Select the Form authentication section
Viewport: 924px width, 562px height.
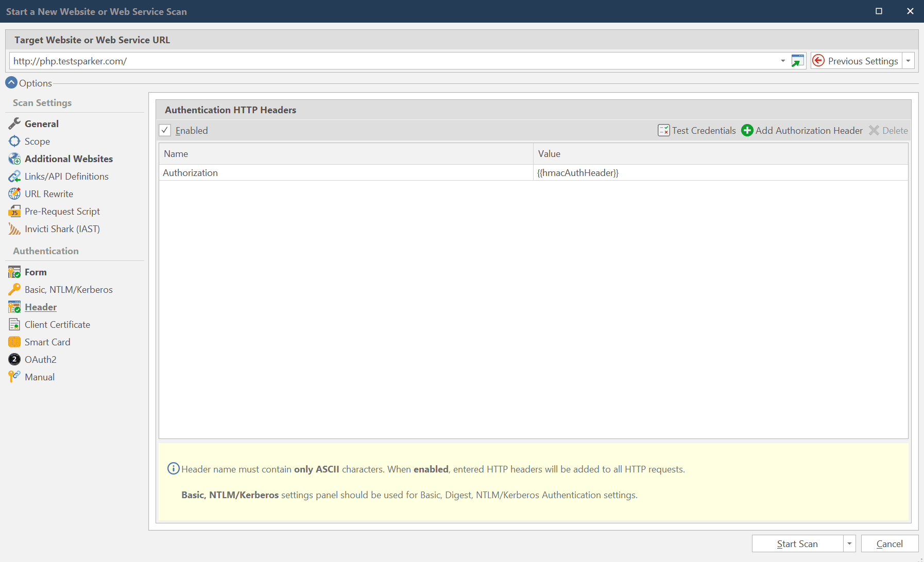(35, 272)
